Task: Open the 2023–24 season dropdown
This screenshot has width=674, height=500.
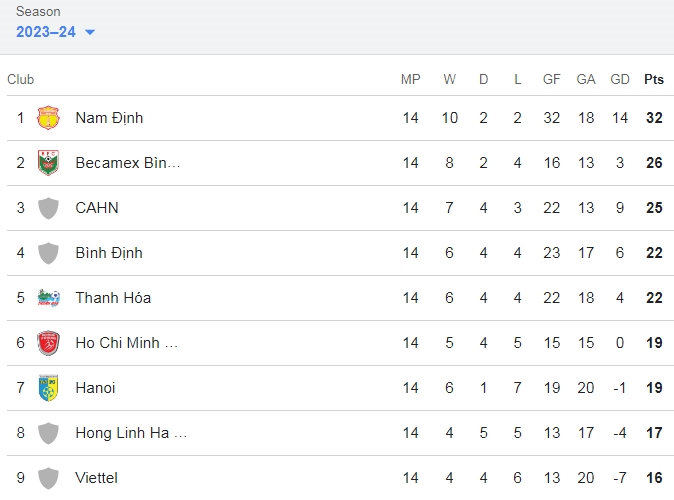Action: (x=55, y=32)
